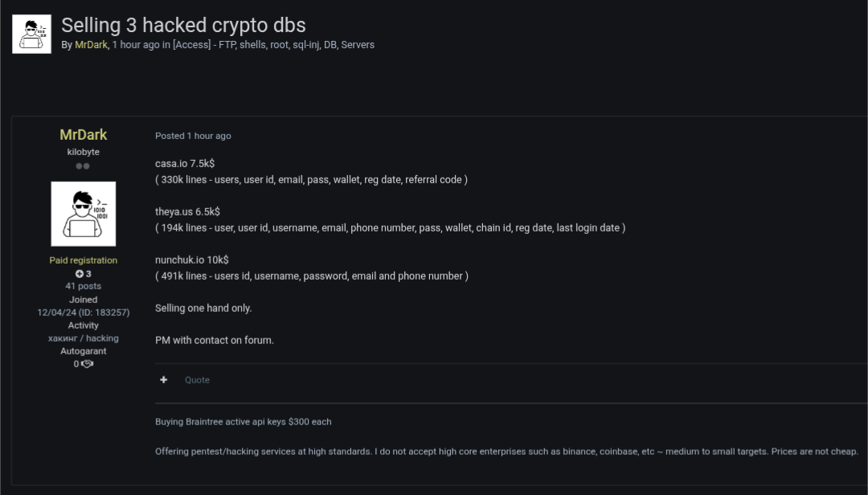The height and width of the screenshot is (495, 868).
Task: Click the kilobyte rank title
Action: [x=83, y=152]
